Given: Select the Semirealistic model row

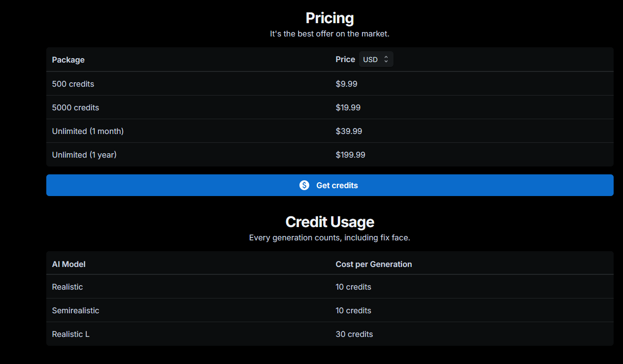Looking at the screenshot, I should (x=75, y=310).
